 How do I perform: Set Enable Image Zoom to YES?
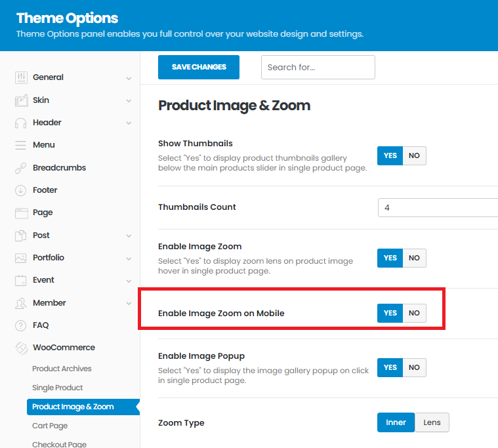(x=390, y=258)
